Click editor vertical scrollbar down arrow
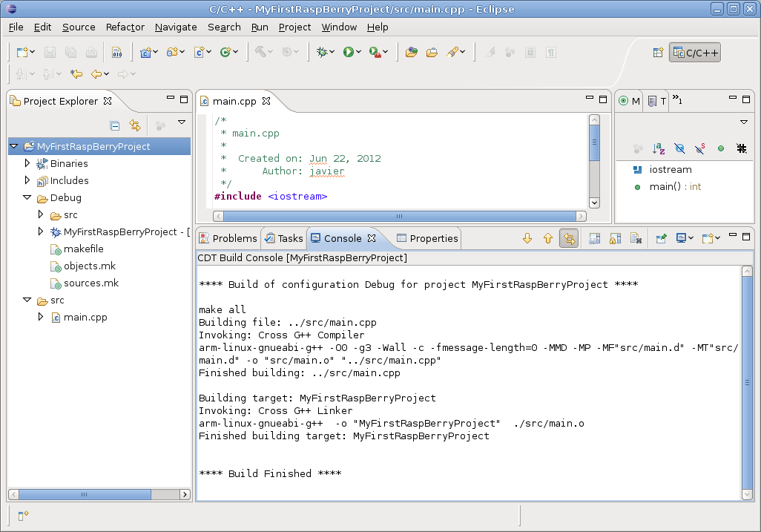 (594, 203)
